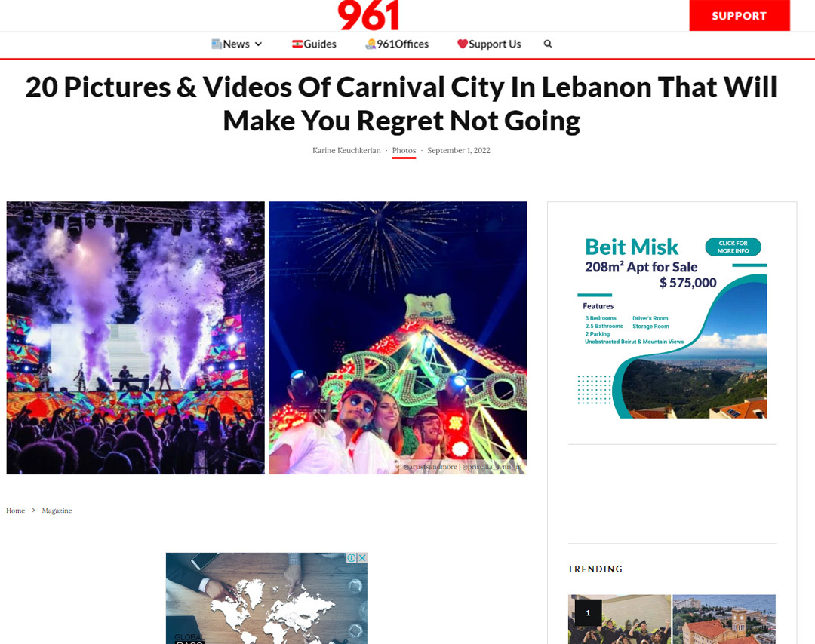Click the red SUPPORT button
Screen dimensions: 815x644
(x=740, y=16)
